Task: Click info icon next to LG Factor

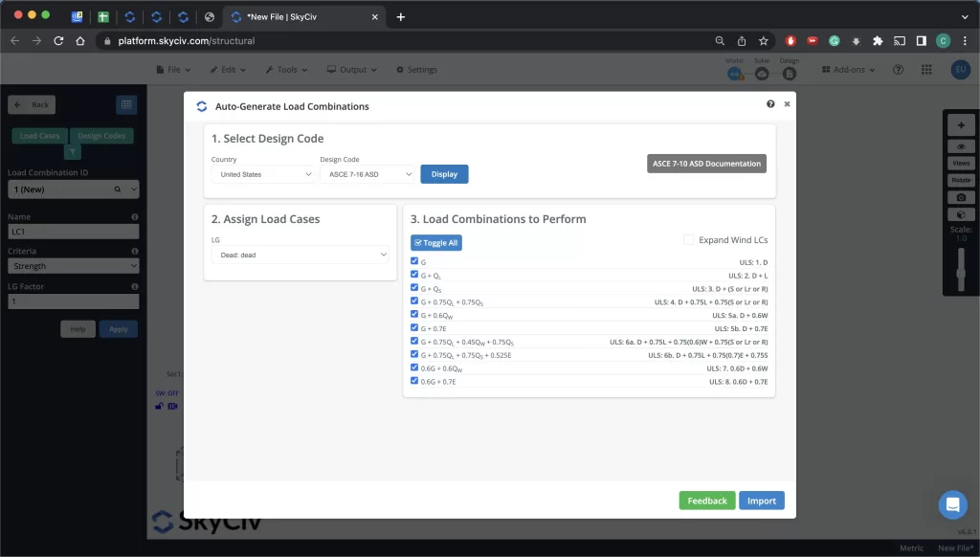Action: tap(134, 287)
